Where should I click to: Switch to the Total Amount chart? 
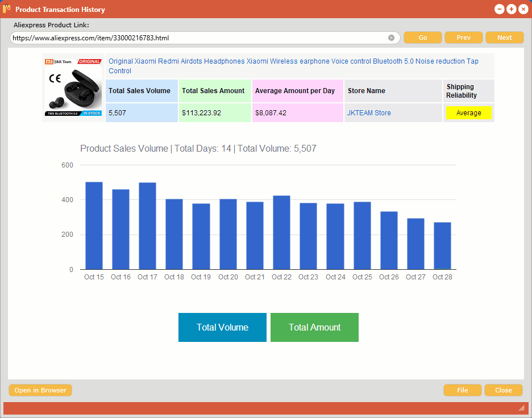tap(314, 327)
